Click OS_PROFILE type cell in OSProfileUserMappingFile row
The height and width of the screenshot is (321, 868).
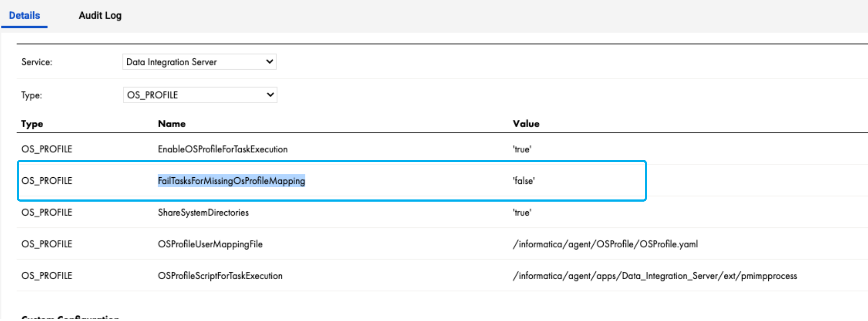click(x=47, y=244)
